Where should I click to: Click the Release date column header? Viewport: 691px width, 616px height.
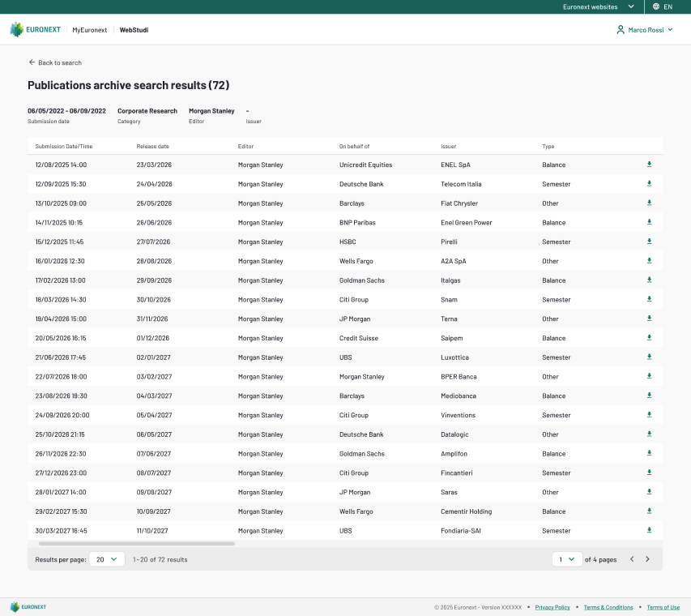[x=153, y=147]
